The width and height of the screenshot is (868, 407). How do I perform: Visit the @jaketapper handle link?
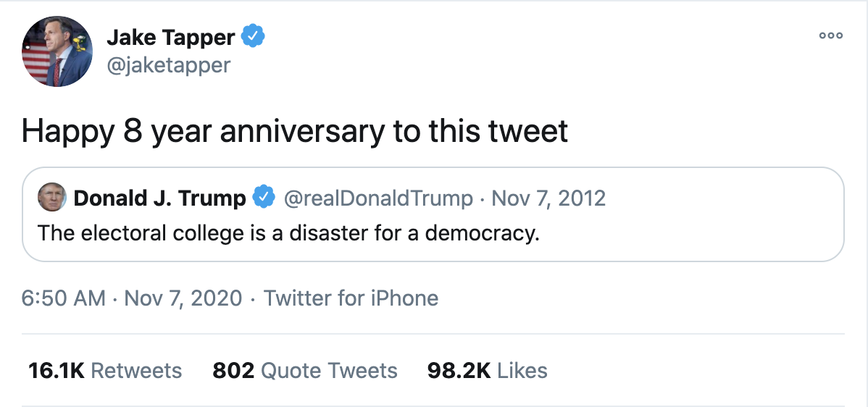168,65
